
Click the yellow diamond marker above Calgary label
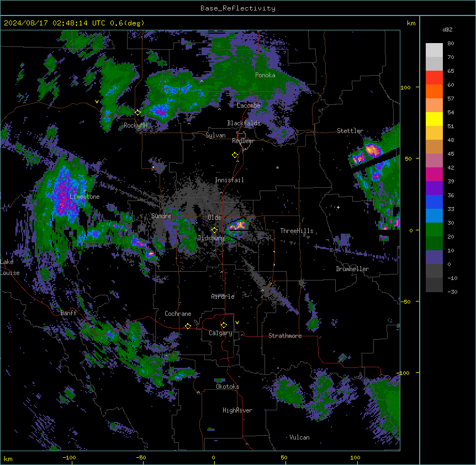(224, 325)
